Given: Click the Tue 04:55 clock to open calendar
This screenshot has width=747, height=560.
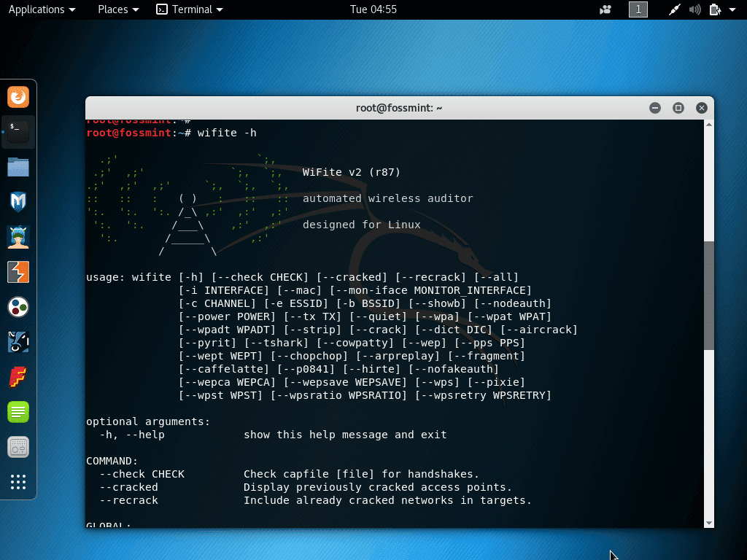Looking at the screenshot, I should point(373,9).
